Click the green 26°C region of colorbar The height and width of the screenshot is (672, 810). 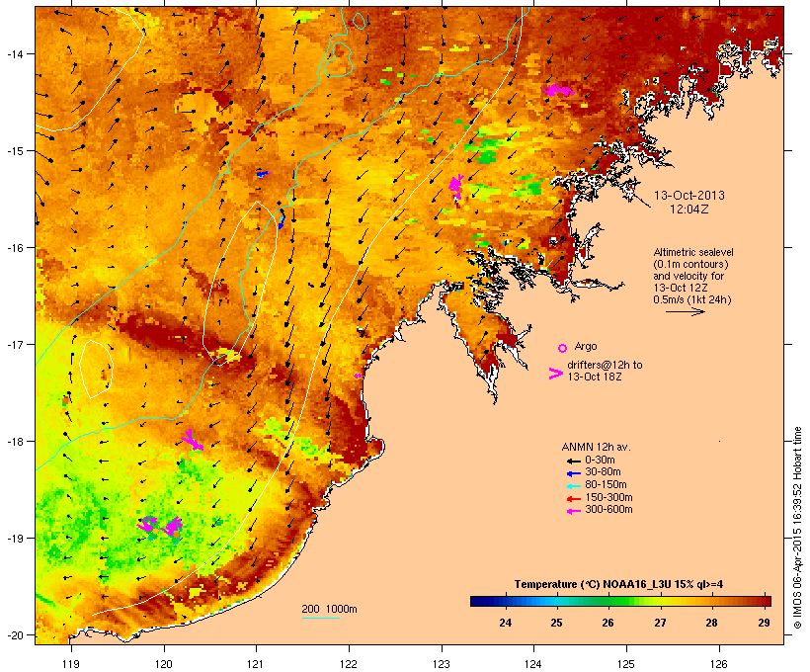(x=608, y=601)
